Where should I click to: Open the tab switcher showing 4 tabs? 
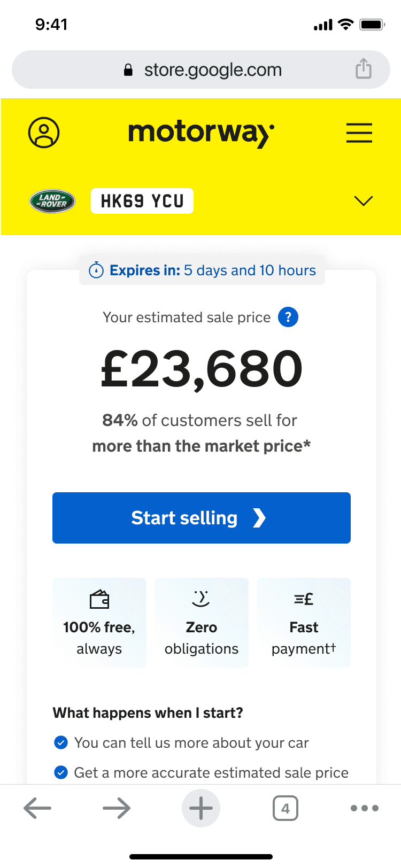(x=286, y=809)
